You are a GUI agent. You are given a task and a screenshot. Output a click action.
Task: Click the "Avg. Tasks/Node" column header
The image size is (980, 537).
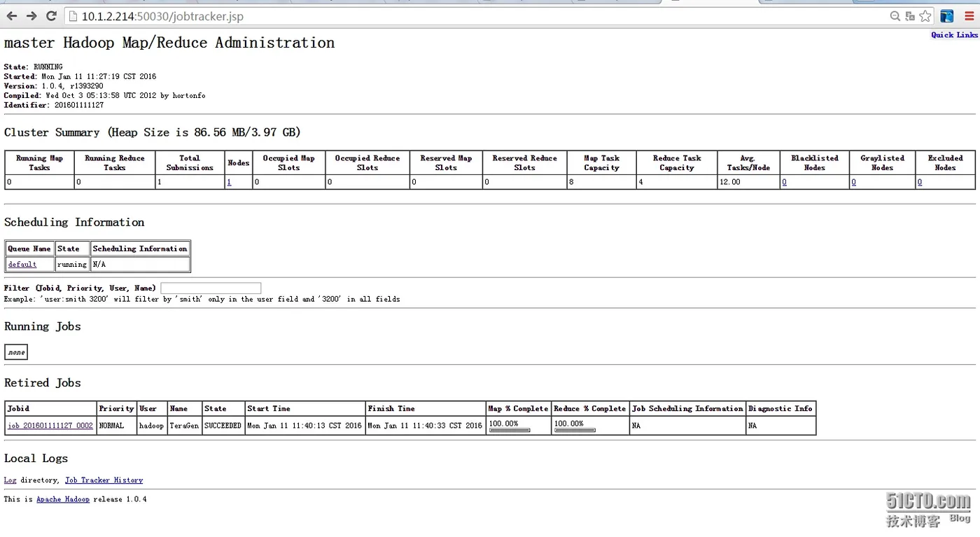pos(748,163)
